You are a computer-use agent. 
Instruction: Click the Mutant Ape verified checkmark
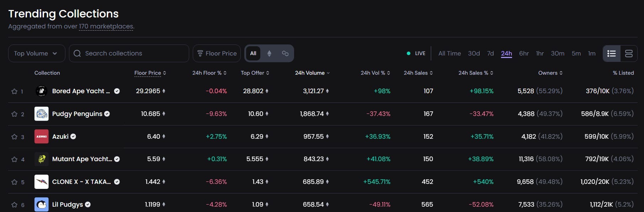pyautogui.click(x=117, y=159)
